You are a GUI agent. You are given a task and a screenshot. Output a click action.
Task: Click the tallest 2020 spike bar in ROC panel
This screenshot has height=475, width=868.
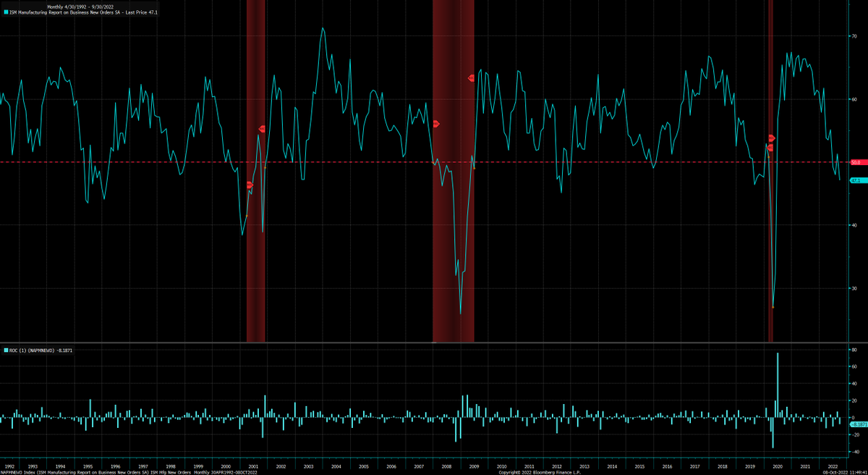(x=778, y=385)
